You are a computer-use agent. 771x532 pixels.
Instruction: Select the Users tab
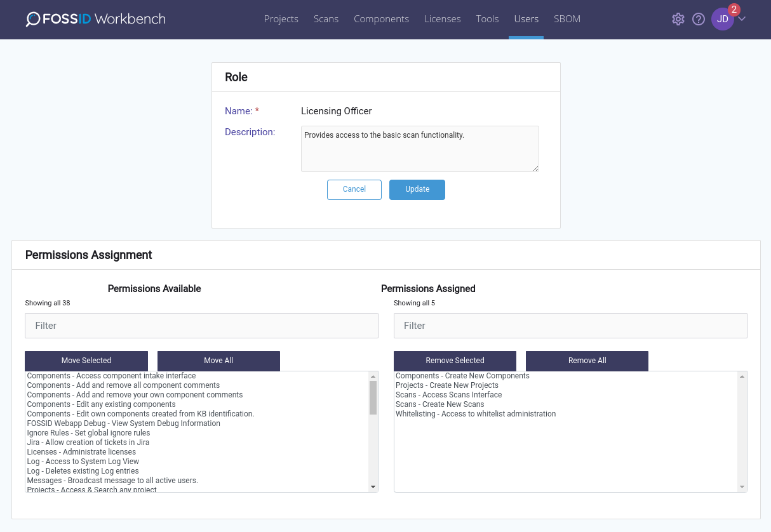(526, 19)
